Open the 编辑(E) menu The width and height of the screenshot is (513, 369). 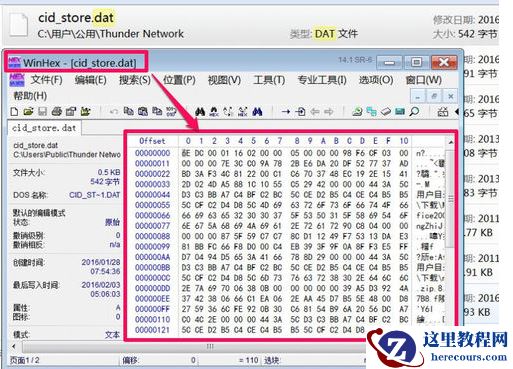tap(91, 80)
